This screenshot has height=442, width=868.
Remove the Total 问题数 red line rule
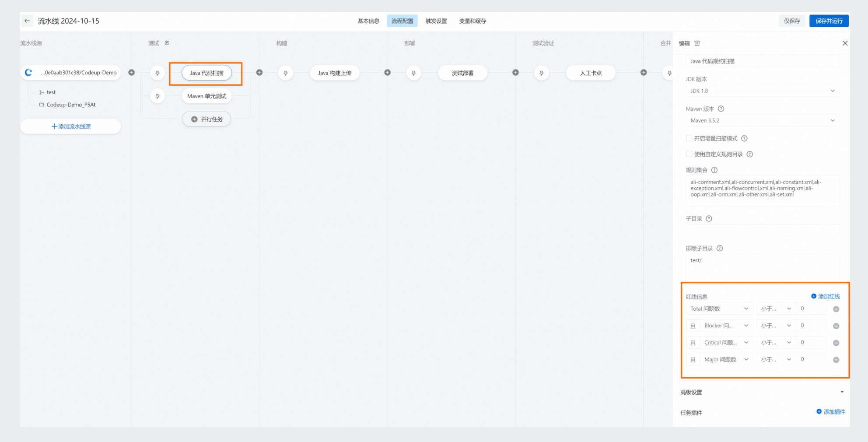[836, 309]
